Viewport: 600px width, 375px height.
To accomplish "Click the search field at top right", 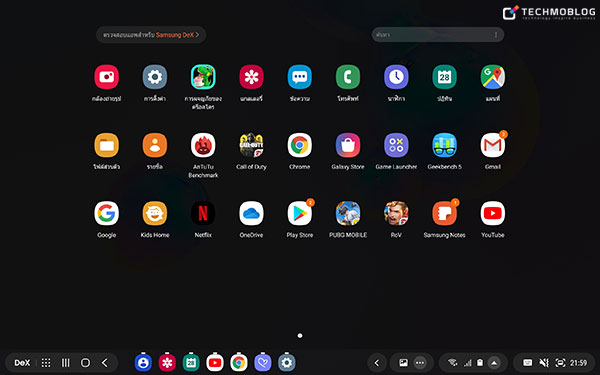I will tap(437, 35).
